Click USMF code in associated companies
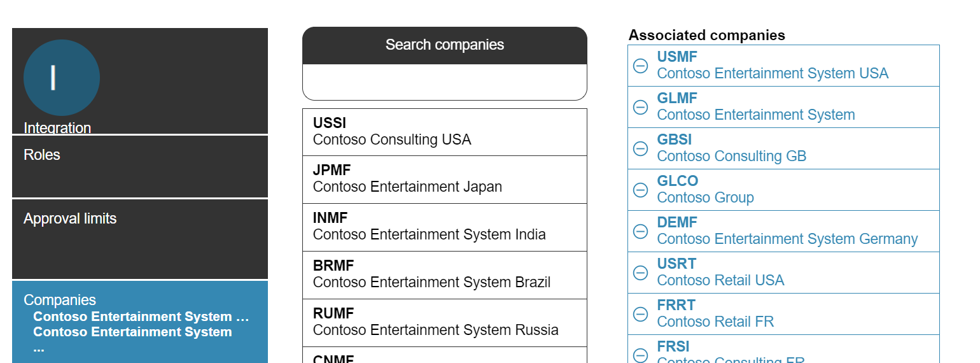This screenshot has height=363, width=980. [677, 57]
